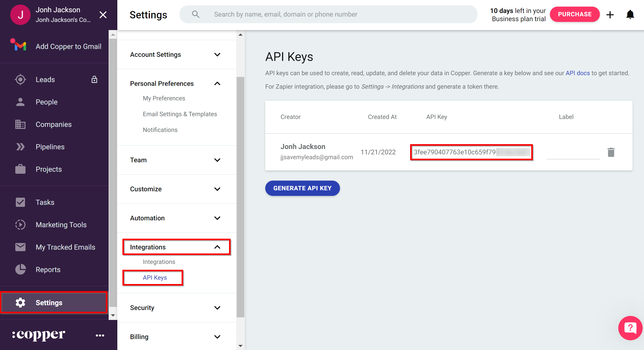Click the Label input for the API key
The image size is (644, 350).
[573, 152]
